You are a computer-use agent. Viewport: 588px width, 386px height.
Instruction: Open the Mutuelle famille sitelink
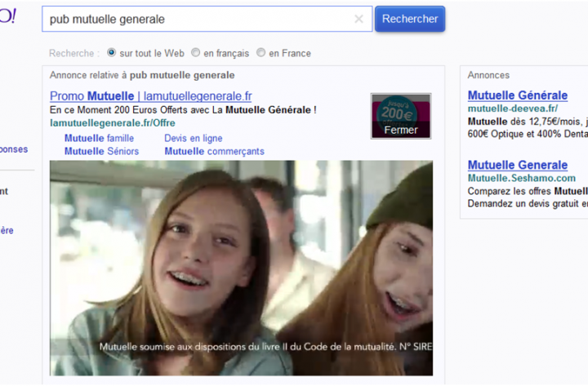[x=99, y=138]
